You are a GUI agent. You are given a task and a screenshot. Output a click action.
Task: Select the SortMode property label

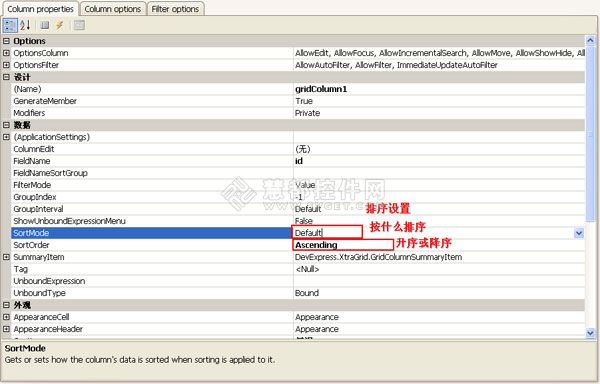coord(31,233)
